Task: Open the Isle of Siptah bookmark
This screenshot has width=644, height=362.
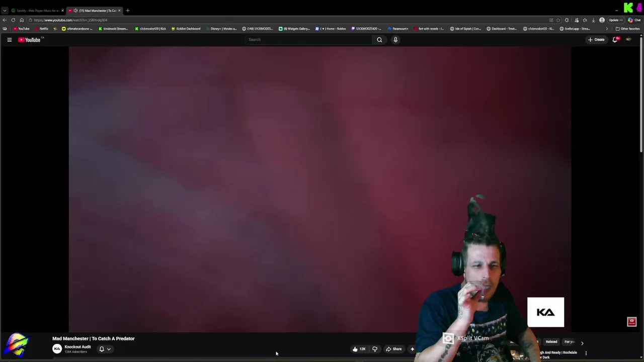Action: click(x=466, y=29)
